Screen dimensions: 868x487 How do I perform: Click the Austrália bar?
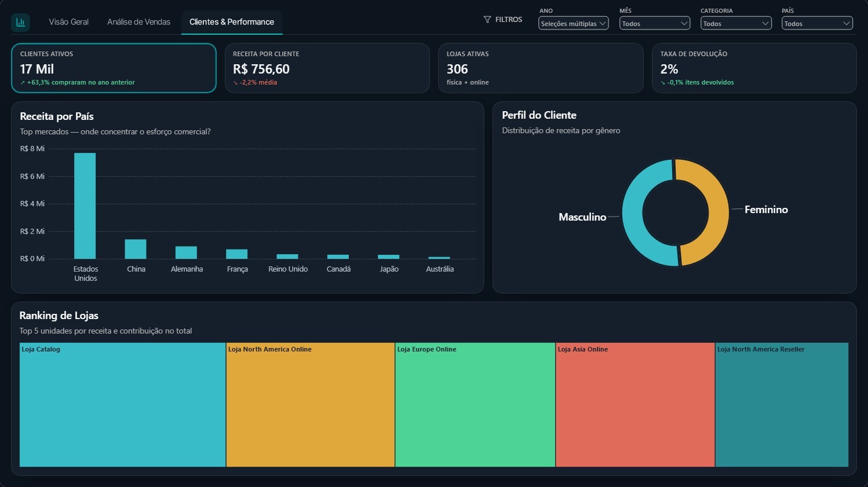pos(439,258)
